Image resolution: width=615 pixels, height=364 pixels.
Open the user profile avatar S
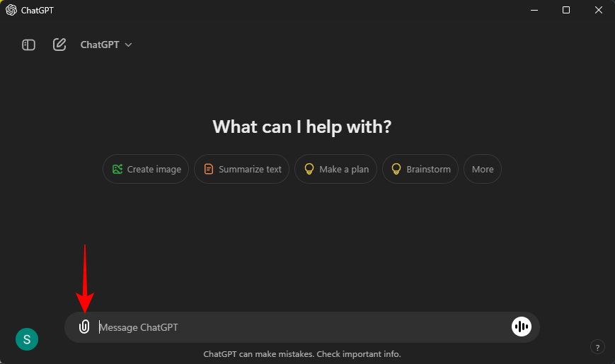[27, 339]
